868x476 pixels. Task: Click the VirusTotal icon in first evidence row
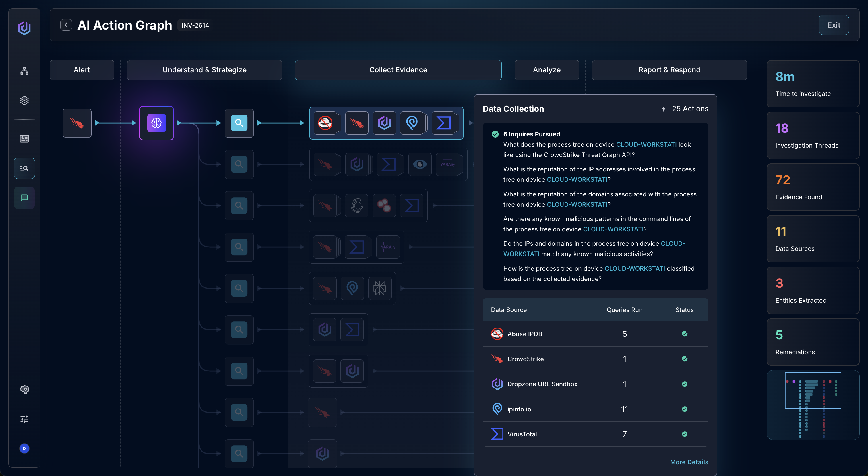(x=443, y=123)
